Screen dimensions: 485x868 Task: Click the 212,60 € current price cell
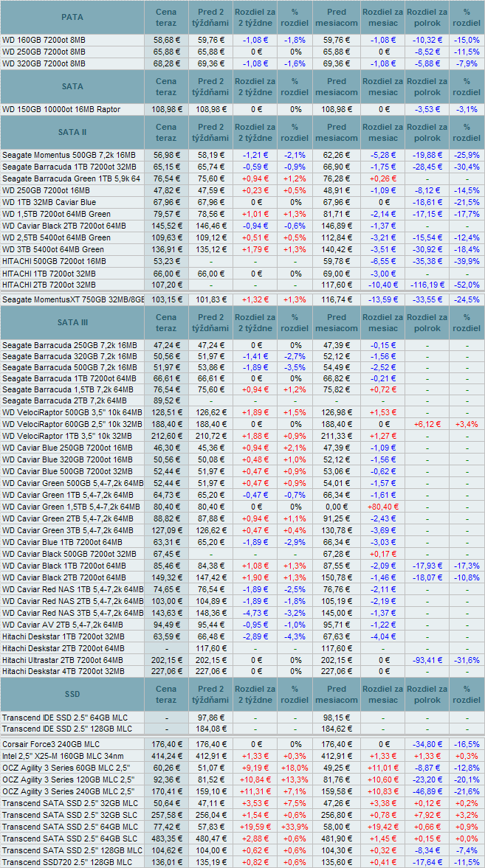tap(166, 435)
